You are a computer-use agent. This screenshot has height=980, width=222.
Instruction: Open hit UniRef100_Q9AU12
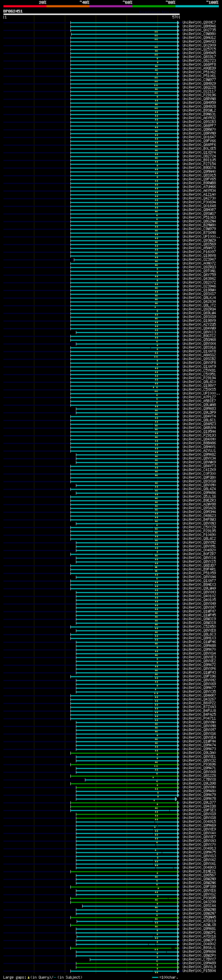[x=199, y=38]
